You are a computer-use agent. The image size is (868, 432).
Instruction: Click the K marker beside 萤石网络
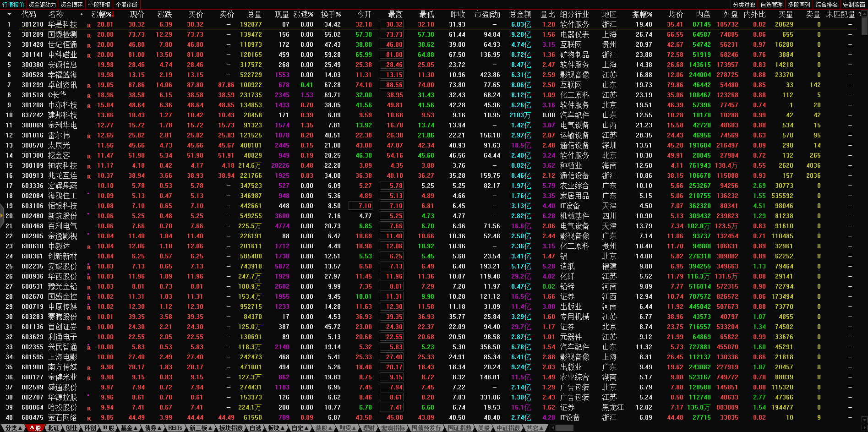coord(89,418)
